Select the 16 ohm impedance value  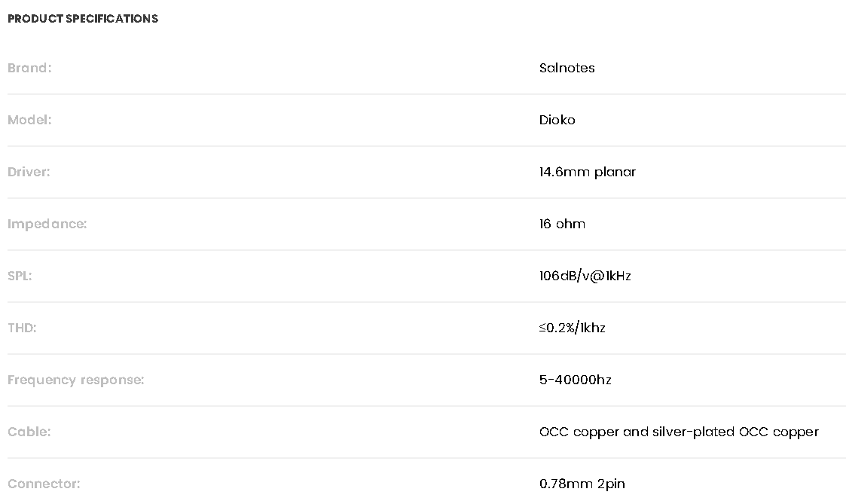[x=562, y=224]
